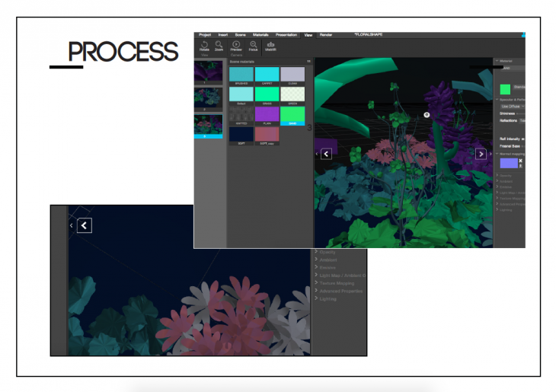
Task: Select the CARPET material swatch
Action: pyautogui.click(x=267, y=75)
